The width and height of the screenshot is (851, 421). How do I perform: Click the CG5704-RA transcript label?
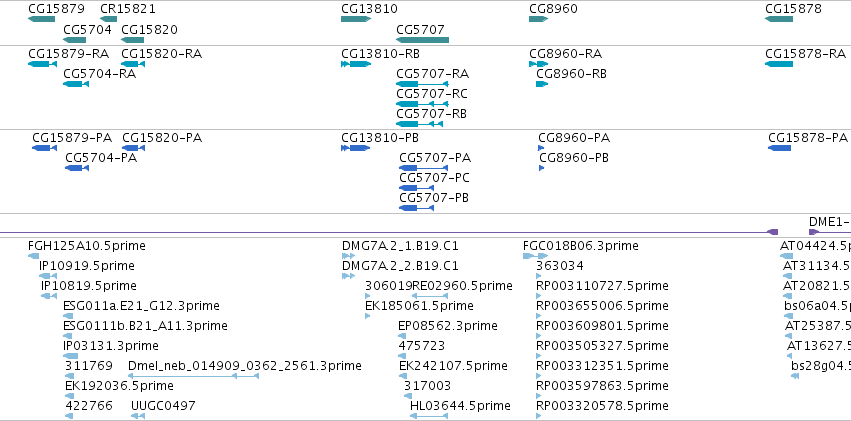(x=99, y=73)
